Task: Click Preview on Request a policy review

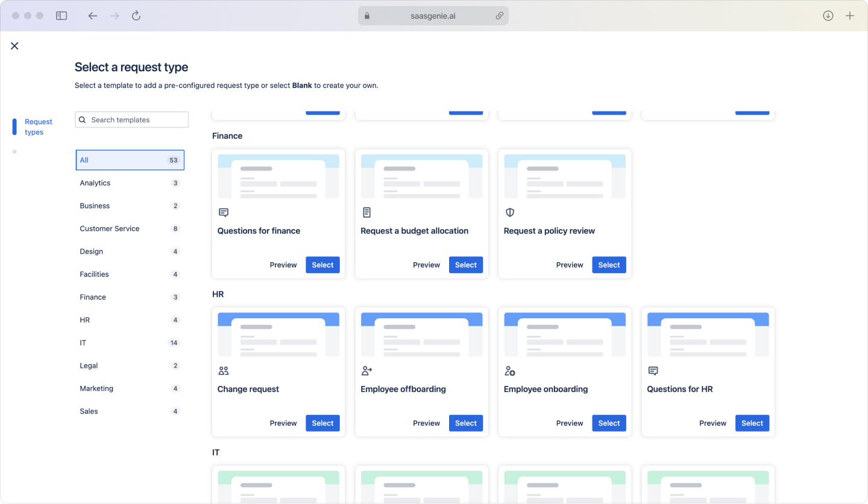Action: pyautogui.click(x=569, y=265)
